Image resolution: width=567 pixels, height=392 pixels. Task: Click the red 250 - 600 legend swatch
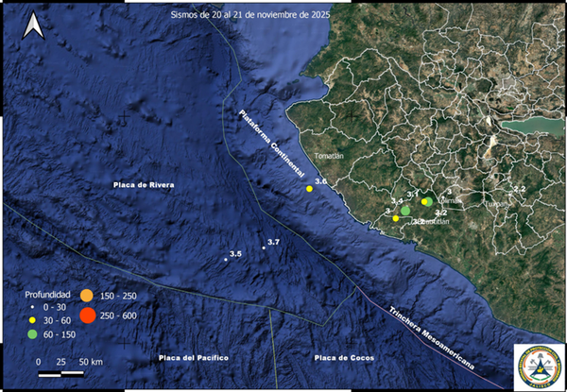[88, 315]
